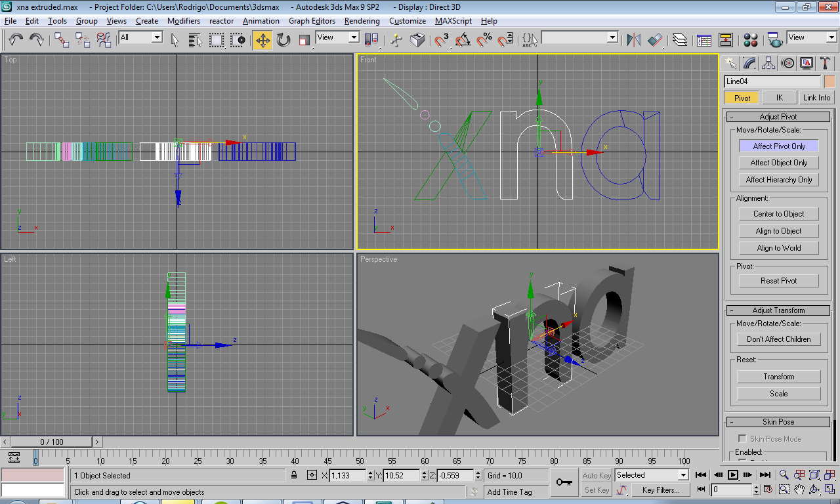Open the Material Editor
The image size is (840, 504).
(751, 40)
